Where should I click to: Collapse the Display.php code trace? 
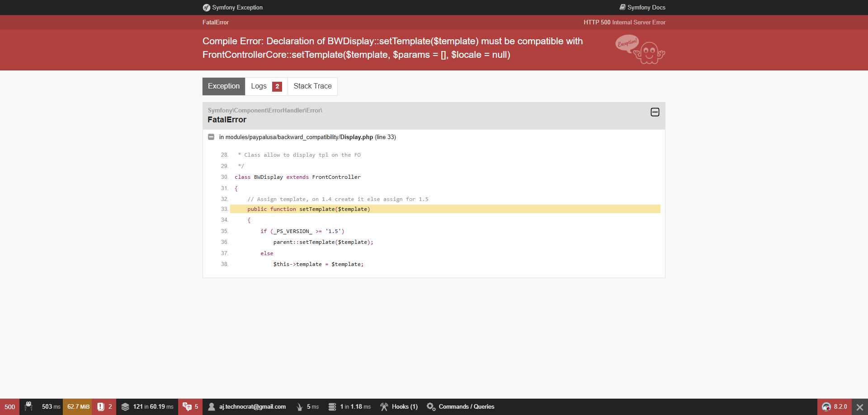(x=211, y=137)
